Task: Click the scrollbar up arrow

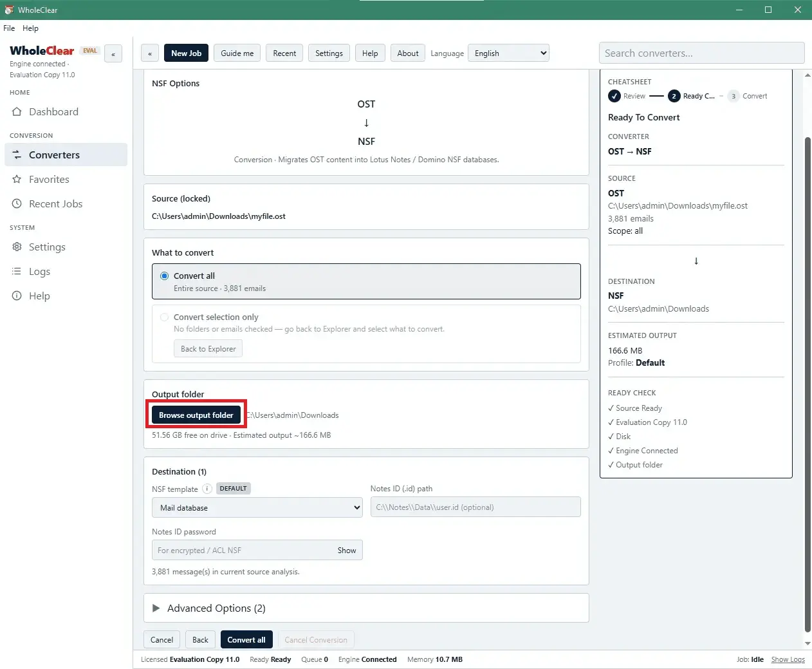Action: pos(807,75)
